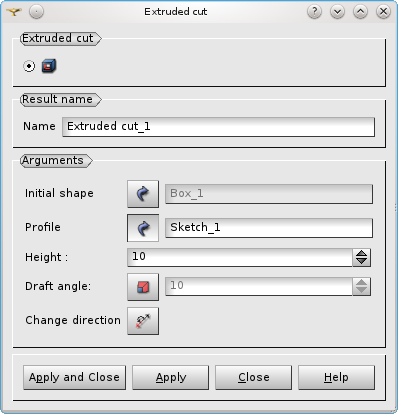
Task: Click the window up-chevron title bar icon
Action: click(360, 12)
